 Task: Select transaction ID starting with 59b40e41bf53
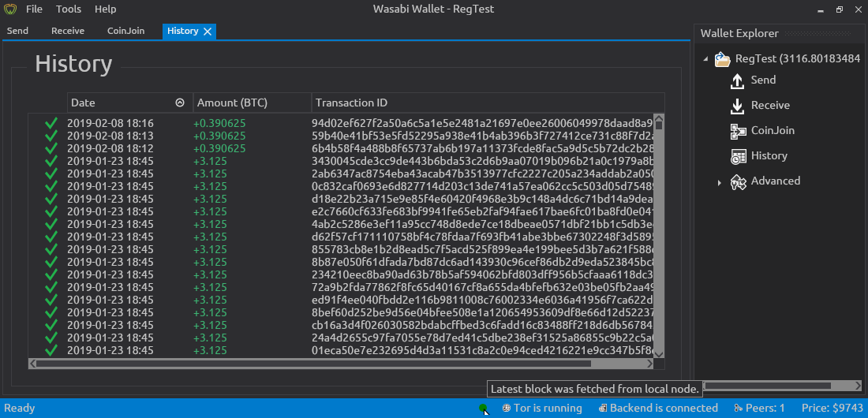[x=482, y=136]
